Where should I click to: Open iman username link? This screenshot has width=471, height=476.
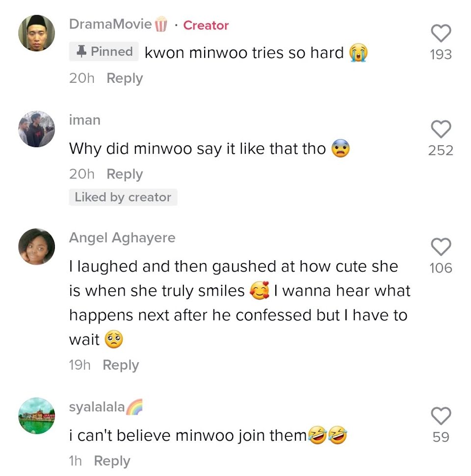point(84,120)
